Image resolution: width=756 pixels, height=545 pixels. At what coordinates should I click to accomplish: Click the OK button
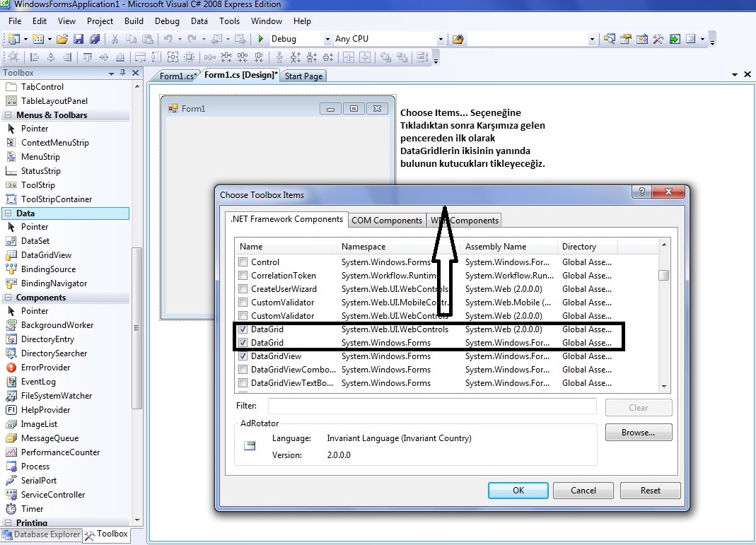[518, 491]
